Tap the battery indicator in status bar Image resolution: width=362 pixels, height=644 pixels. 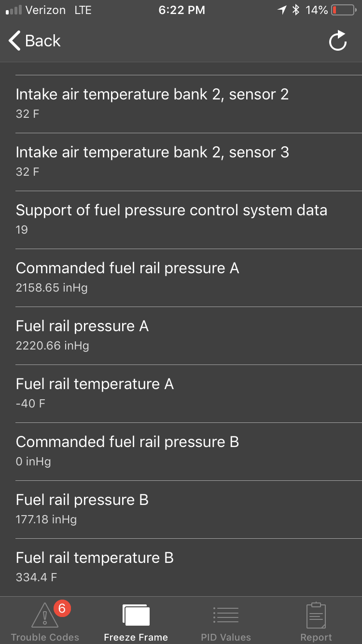click(x=343, y=10)
